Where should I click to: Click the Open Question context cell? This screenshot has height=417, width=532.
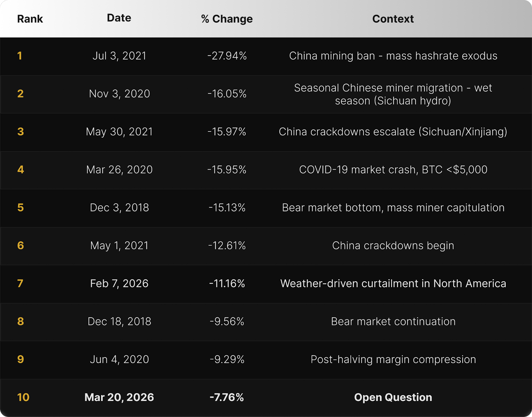click(x=393, y=397)
